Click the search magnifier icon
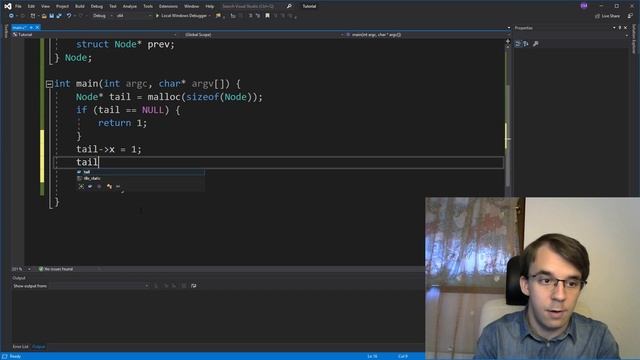The height and width of the screenshot is (360, 640). (x=289, y=6)
